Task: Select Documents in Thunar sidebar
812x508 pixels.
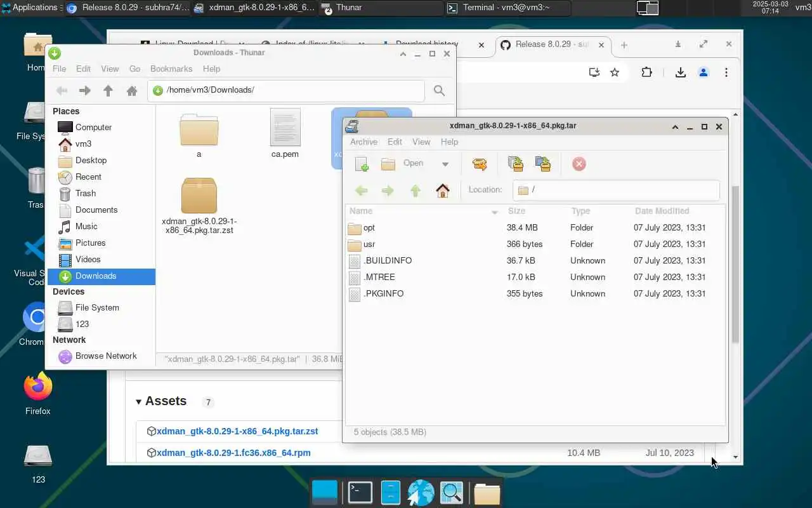Action: (x=101, y=210)
